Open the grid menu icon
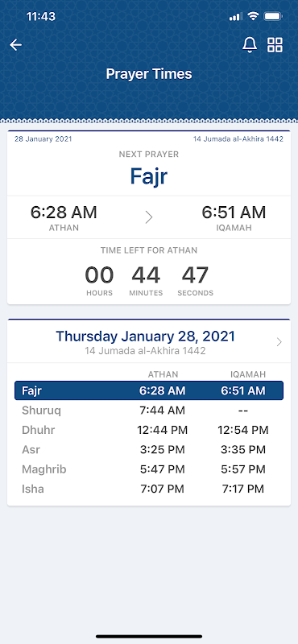Image resolution: width=298 pixels, height=644 pixels. click(275, 45)
